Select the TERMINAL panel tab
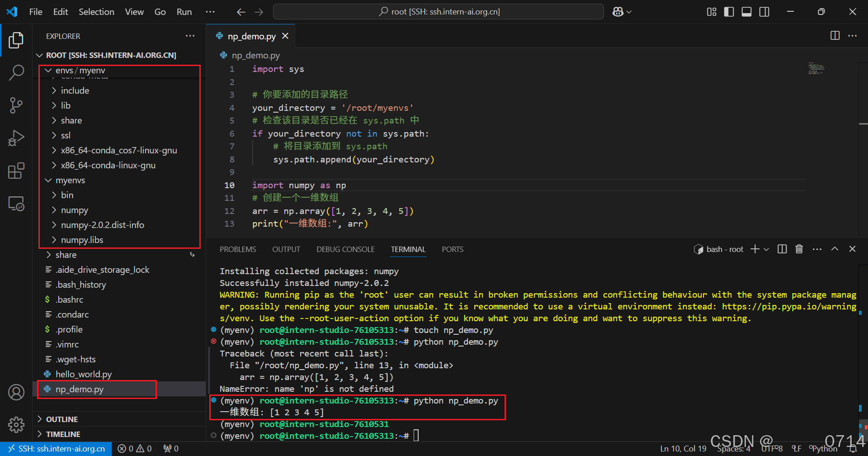This screenshot has height=456, width=868. [408, 249]
